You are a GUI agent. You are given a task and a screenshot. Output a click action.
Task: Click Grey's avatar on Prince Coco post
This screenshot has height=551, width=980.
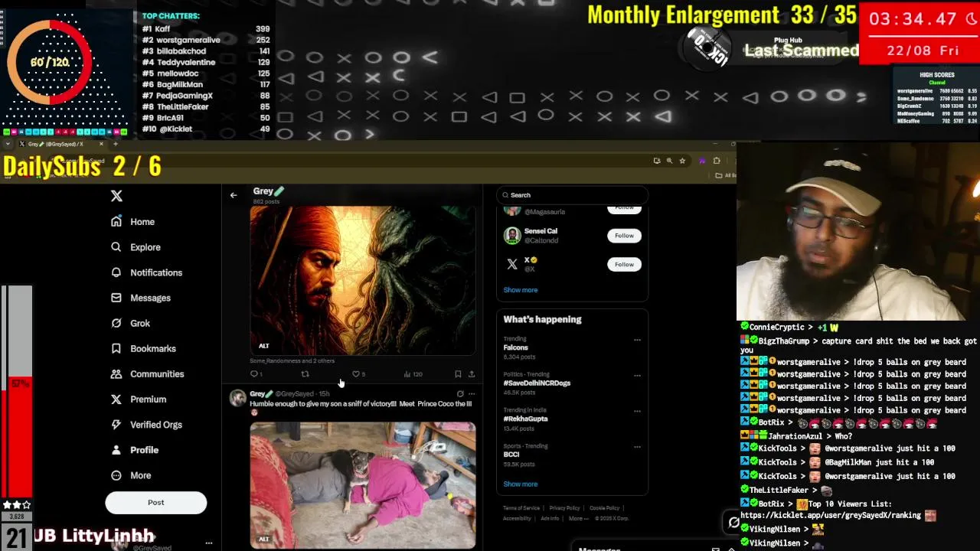tap(238, 398)
